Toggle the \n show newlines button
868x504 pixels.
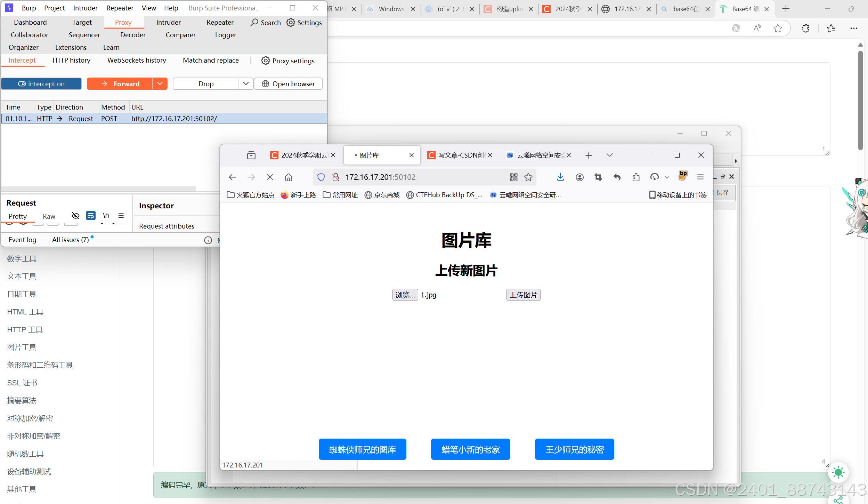coord(106,216)
